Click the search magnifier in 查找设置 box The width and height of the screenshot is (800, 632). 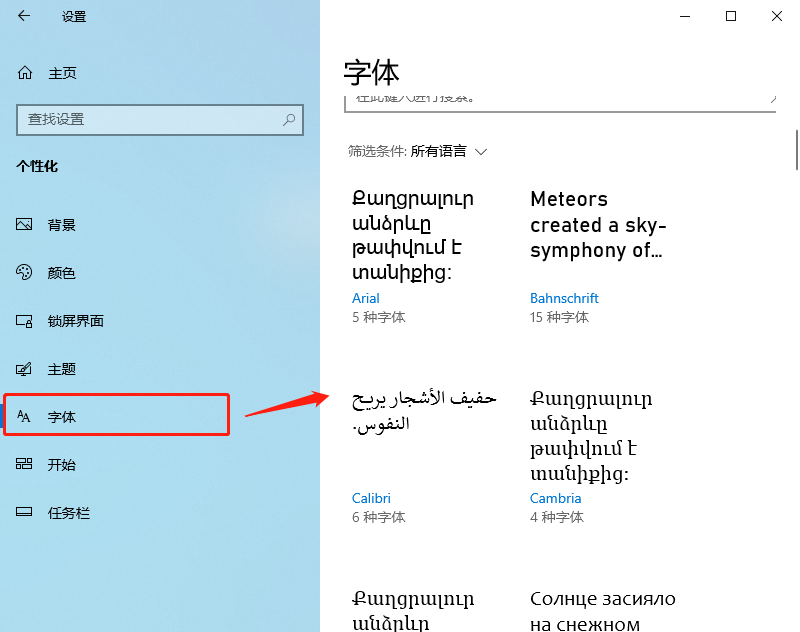(x=288, y=120)
